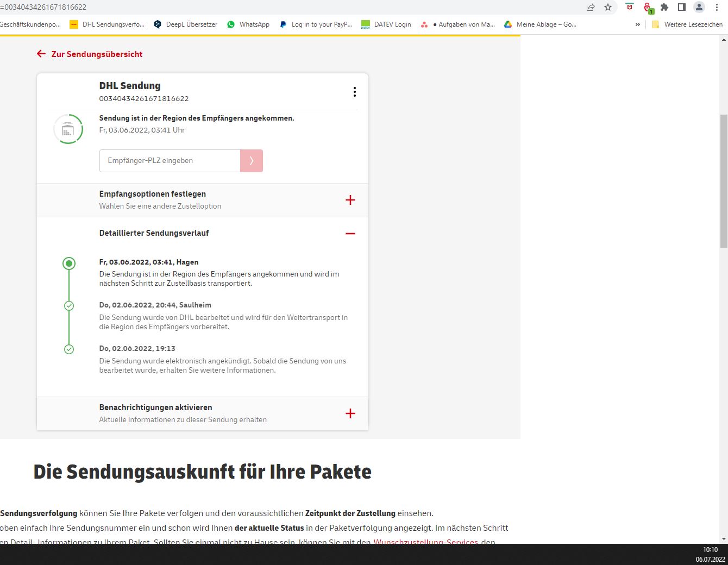Open the profile avatar menu
Image resolution: width=728 pixels, height=565 pixels.
(699, 7)
